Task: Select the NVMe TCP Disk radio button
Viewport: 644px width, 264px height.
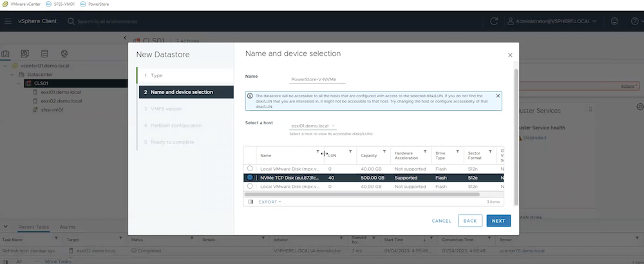Action: (250, 177)
